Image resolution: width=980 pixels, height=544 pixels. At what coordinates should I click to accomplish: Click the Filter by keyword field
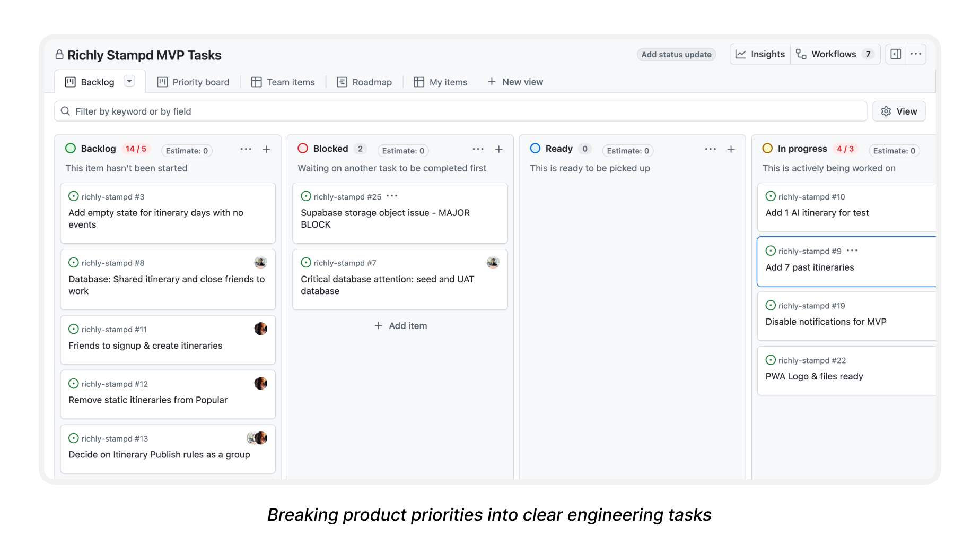tap(460, 111)
